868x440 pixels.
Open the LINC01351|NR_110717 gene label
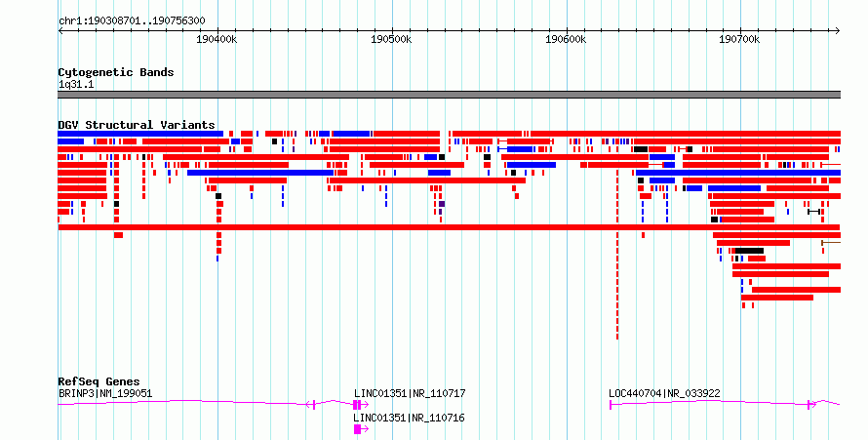click(x=410, y=393)
